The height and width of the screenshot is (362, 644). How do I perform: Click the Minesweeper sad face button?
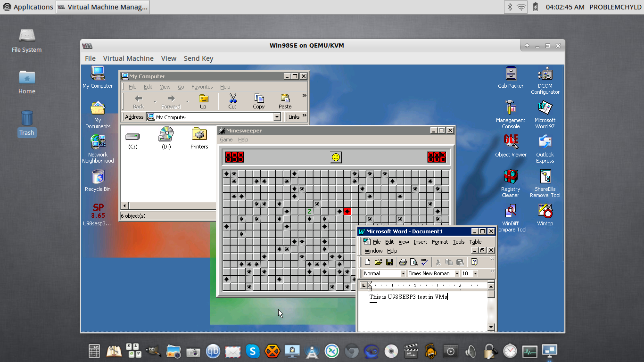click(x=335, y=157)
